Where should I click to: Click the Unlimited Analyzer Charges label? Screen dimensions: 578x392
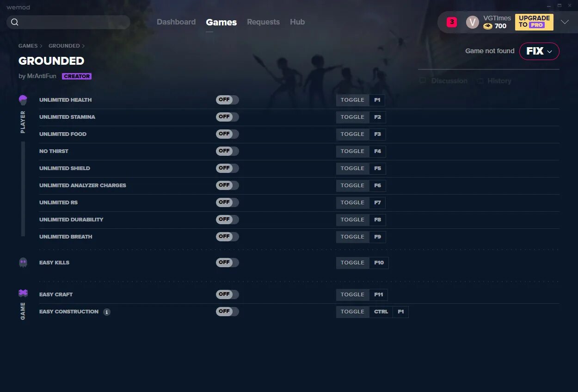click(x=83, y=185)
